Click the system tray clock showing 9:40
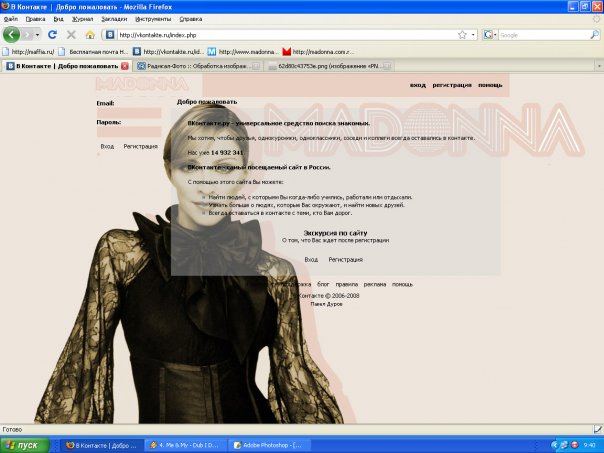 tap(589, 445)
